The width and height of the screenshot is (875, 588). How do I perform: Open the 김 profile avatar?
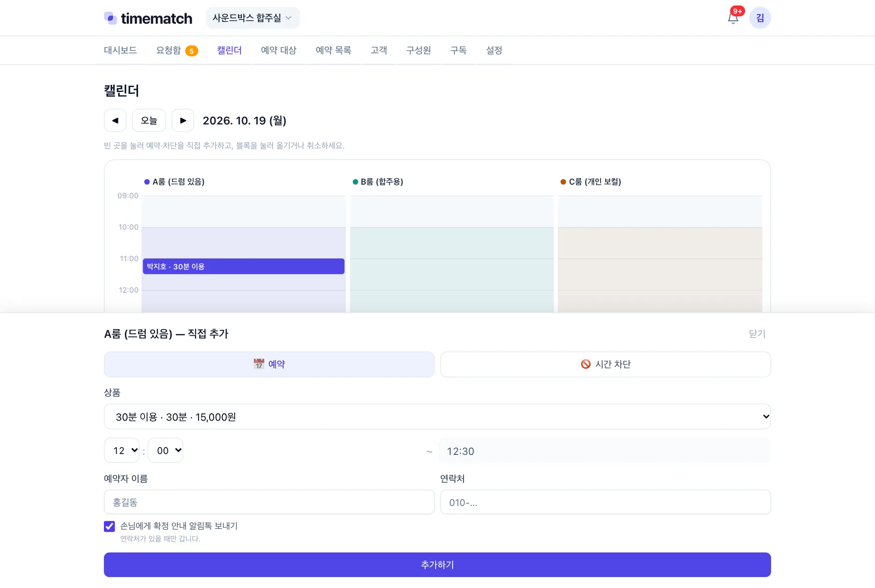click(x=760, y=18)
